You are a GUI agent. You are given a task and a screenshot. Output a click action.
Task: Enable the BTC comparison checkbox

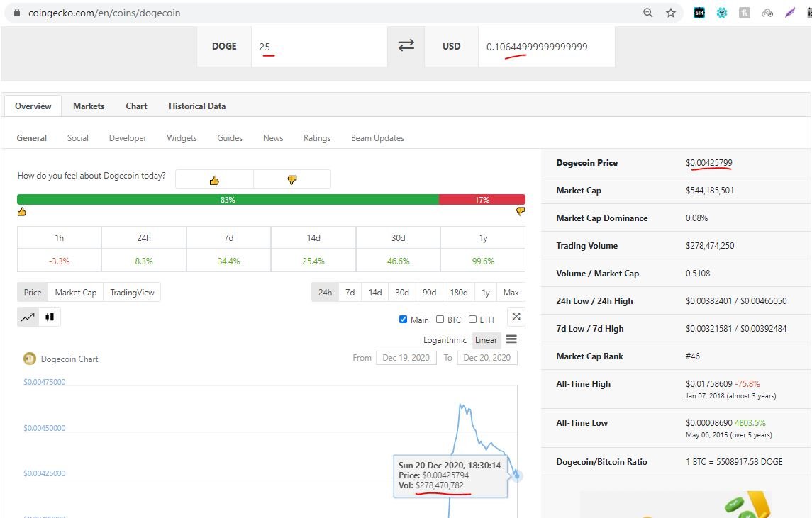pos(440,320)
